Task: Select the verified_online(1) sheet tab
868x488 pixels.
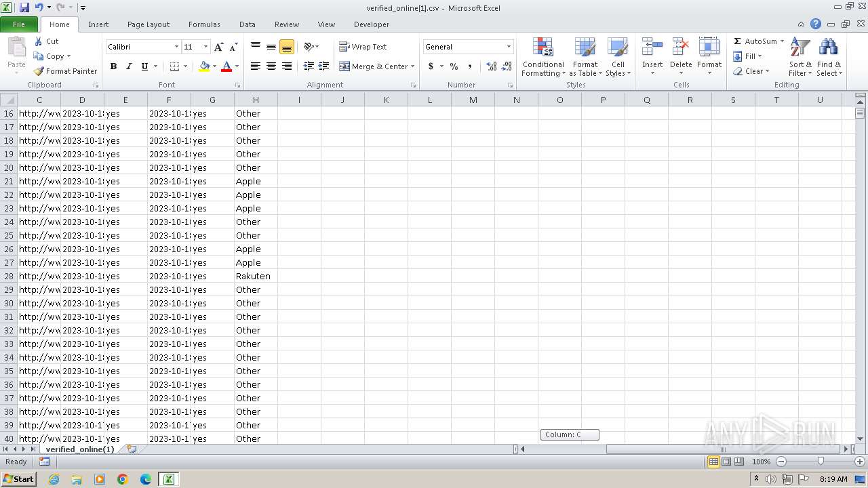Action: [x=80, y=449]
